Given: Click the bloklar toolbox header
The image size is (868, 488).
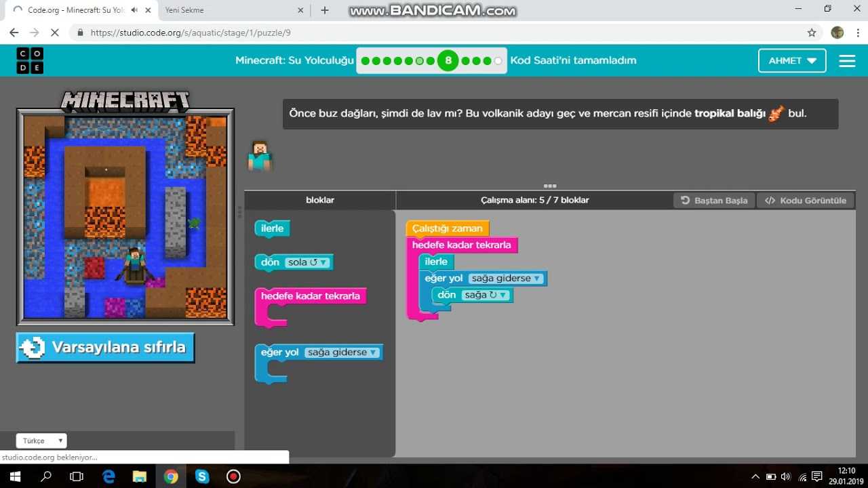Looking at the screenshot, I should 320,200.
